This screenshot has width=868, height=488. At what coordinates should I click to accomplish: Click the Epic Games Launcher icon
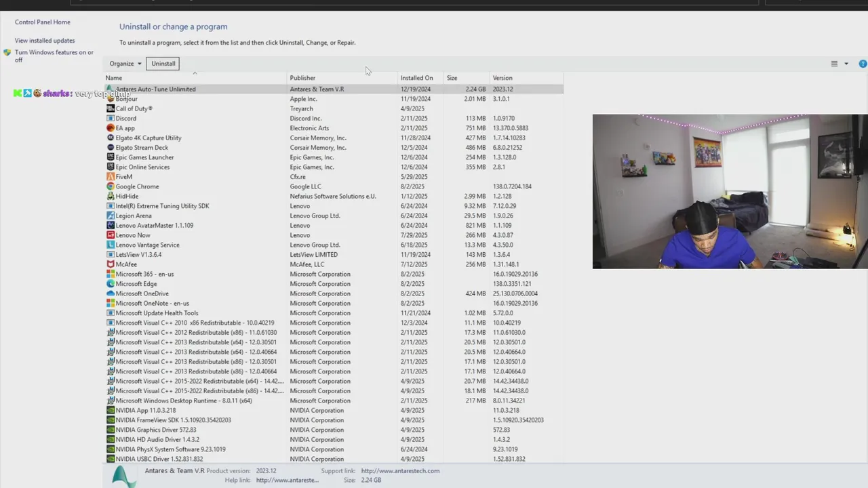coord(111,157)
